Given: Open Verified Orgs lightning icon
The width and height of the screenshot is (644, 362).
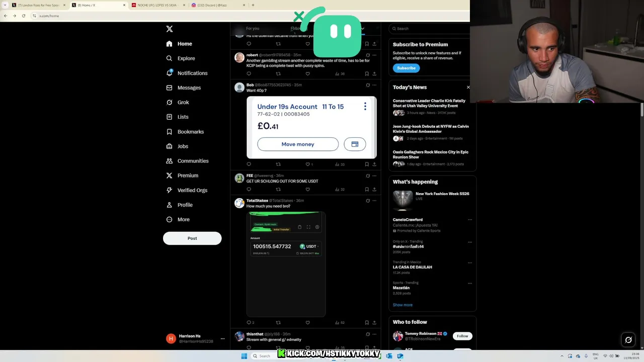Looking at the screenshot, I should pos(170,190).
